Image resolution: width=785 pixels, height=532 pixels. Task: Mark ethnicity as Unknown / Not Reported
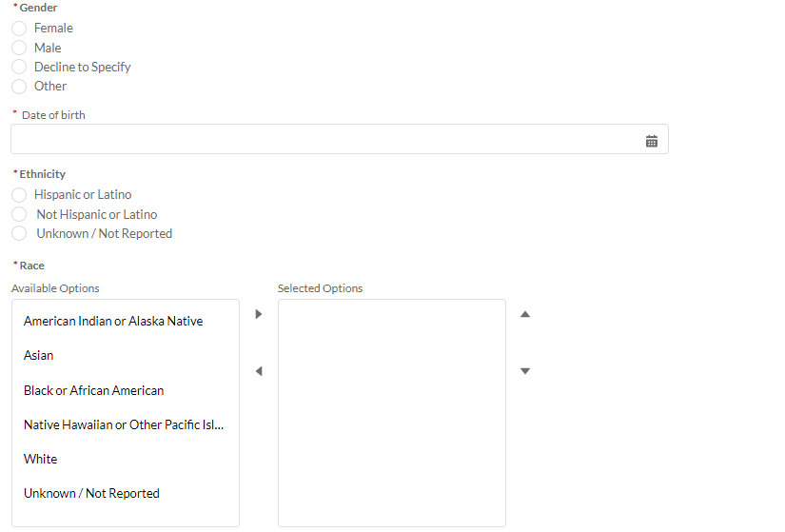[19, 234]
